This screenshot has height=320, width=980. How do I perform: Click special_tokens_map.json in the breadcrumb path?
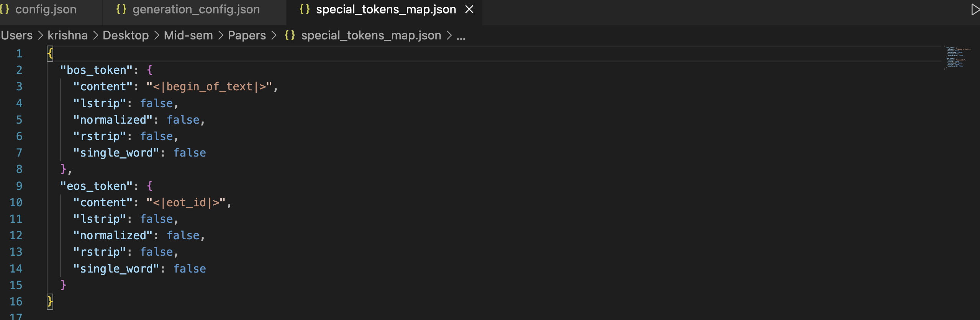371,35
